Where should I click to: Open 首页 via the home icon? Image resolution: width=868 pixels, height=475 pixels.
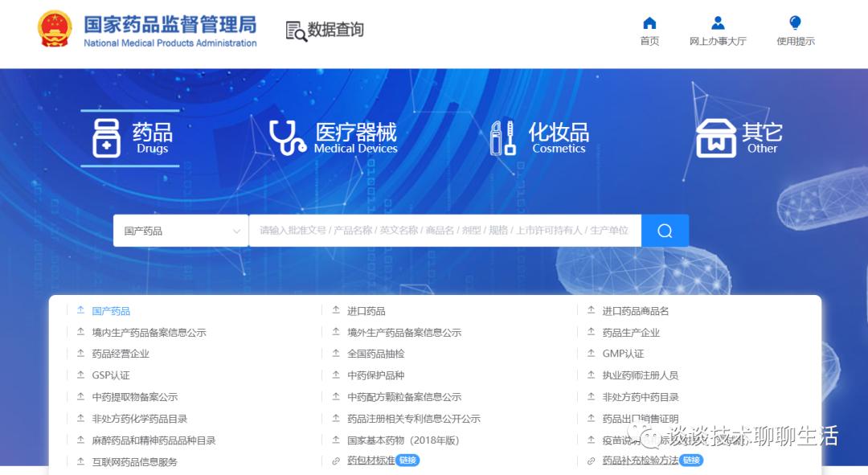pos(649,24)
